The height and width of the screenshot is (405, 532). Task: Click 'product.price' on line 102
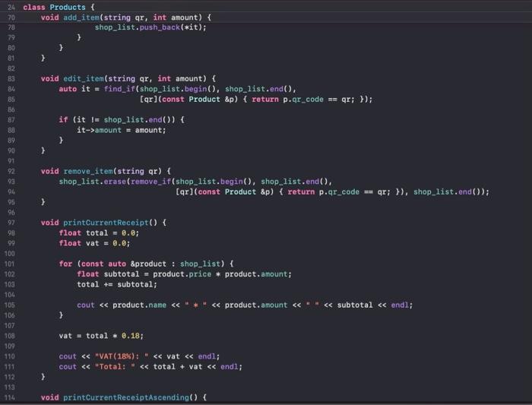pos(182,274)
